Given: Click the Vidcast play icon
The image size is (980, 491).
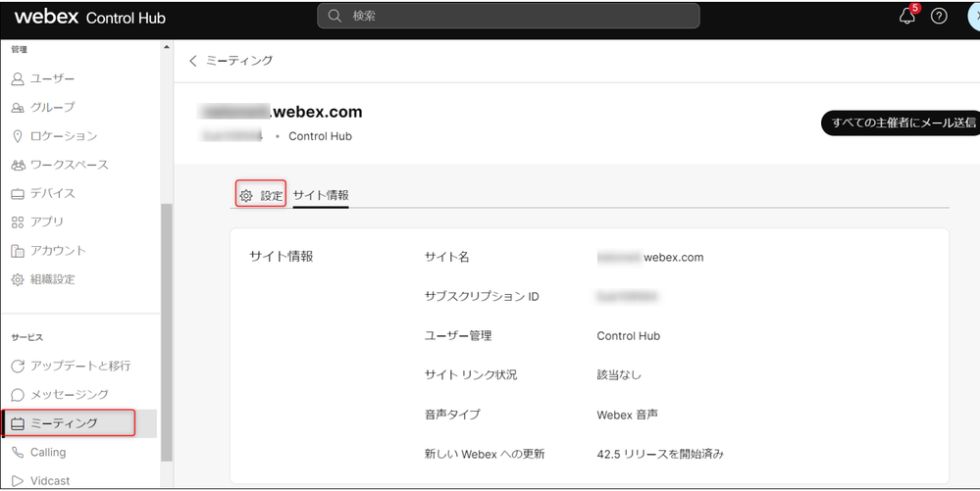Looking at the screenshot, I should pyautogui.click(x=18, y=481).
